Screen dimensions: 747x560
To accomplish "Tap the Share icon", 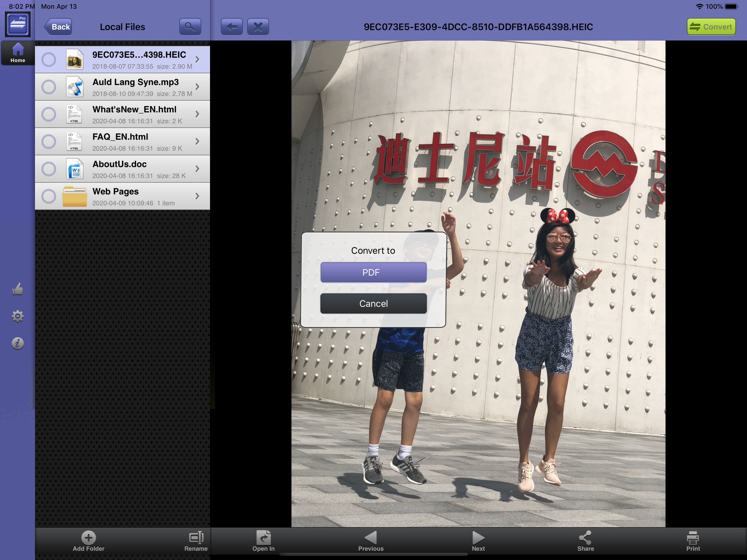I will click(x=585, y=541).
